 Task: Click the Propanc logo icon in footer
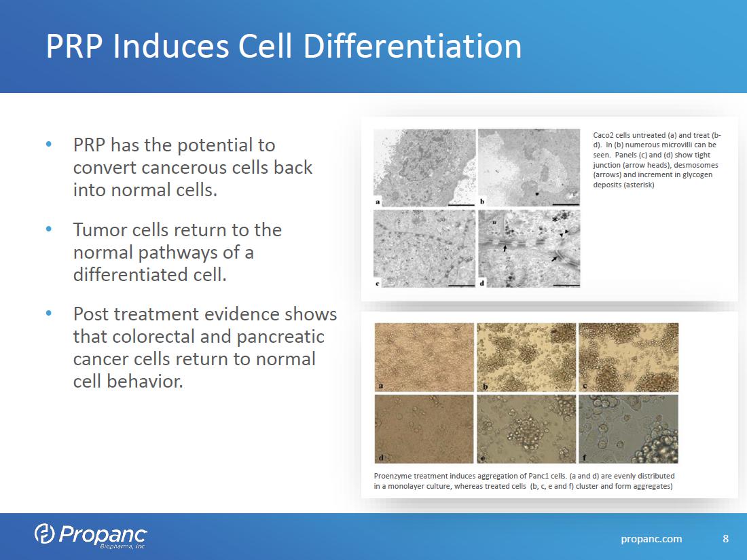[x=45, y=534]
